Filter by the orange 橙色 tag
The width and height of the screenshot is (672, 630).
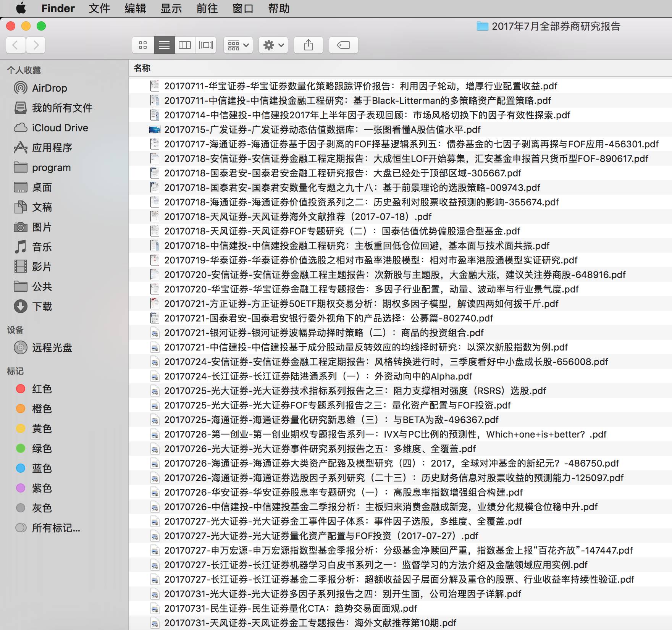point(34,409)
